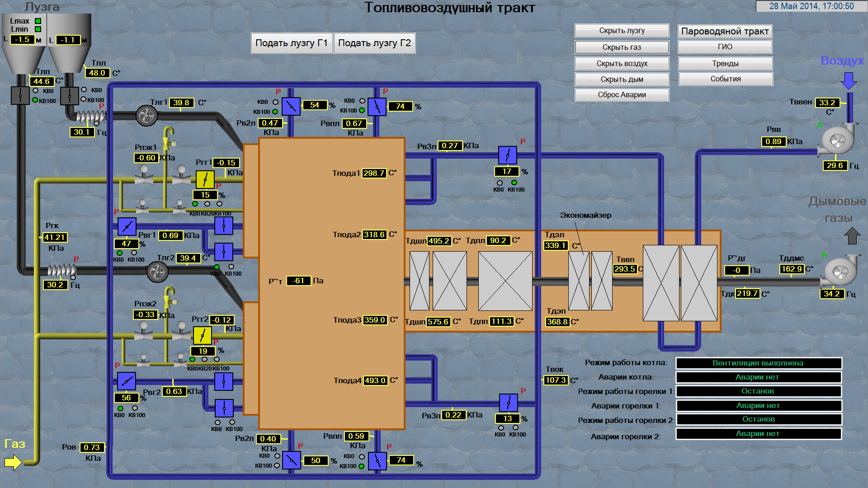The image size is (868, 488).
Task: Click the grey flue gas outlet arrow
Action: click(x=852, y=235)
